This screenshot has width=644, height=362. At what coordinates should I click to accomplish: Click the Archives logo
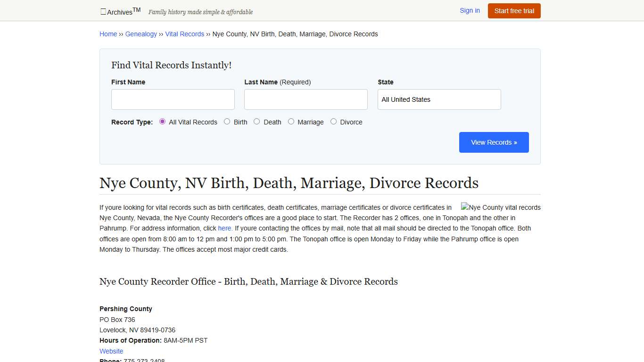[x=119, y=11]
